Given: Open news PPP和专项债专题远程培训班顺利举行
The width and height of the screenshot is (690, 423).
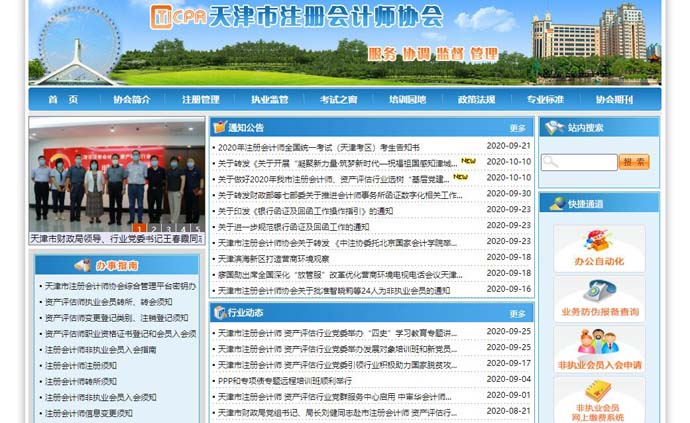Looking at the screenshot, I should click(285, 381).
